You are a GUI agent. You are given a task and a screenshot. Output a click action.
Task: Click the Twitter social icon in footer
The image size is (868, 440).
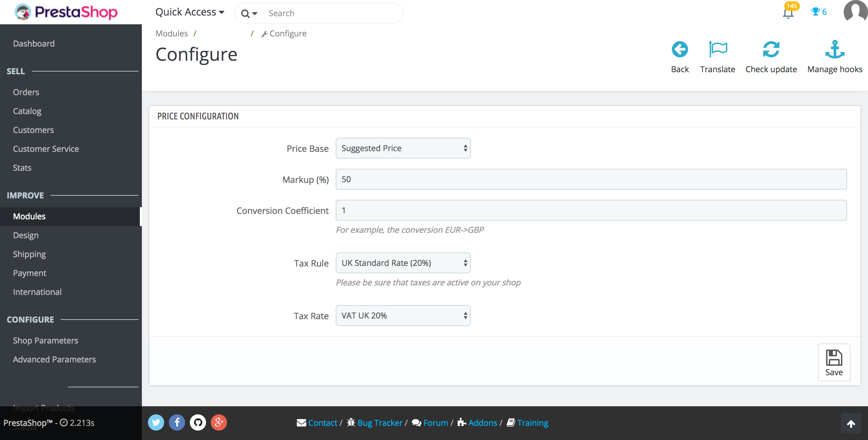(156, 422)
